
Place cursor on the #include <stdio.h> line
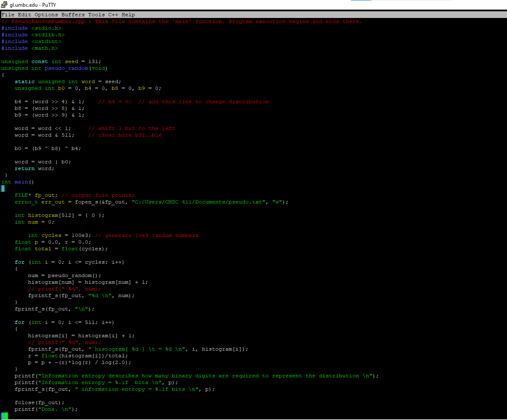click(31, 28)
